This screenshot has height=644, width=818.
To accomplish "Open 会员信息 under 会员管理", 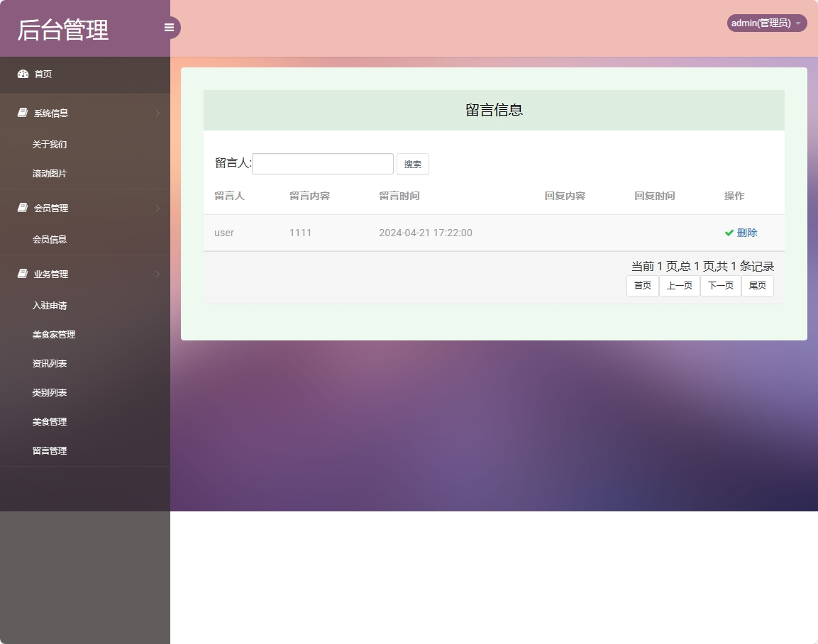I will point(49,239).
